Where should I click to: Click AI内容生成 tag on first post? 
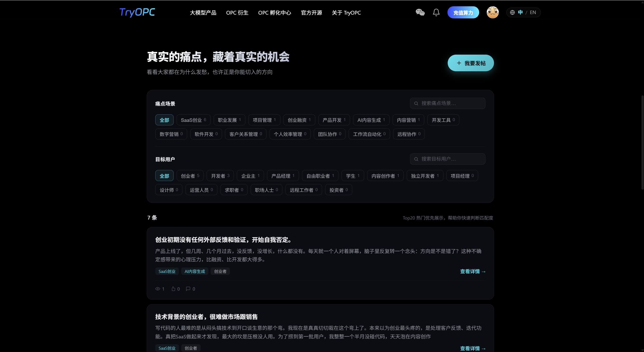195,271
